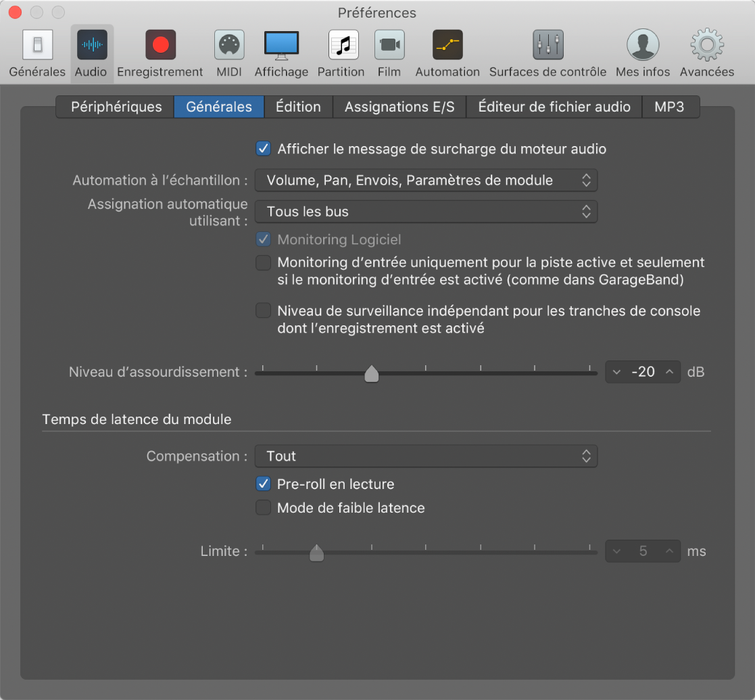
Task: Switch to the Périphériques tab
Action: coord(116,107)
